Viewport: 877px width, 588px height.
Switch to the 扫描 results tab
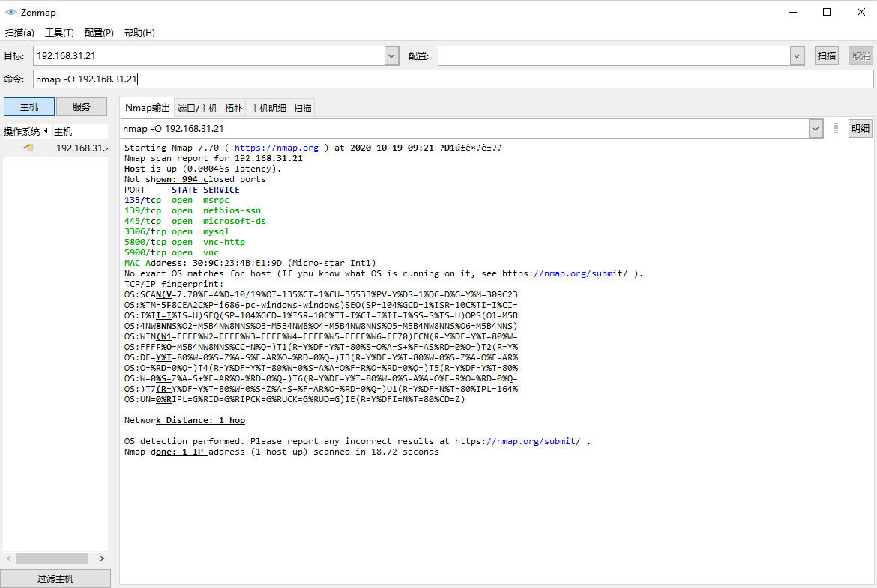[x=303, y=109]
